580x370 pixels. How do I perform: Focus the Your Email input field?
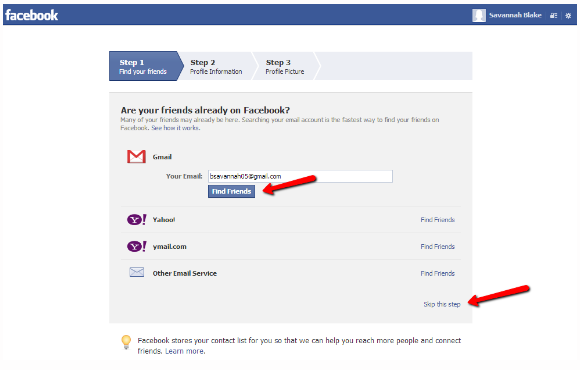(300, 176)
